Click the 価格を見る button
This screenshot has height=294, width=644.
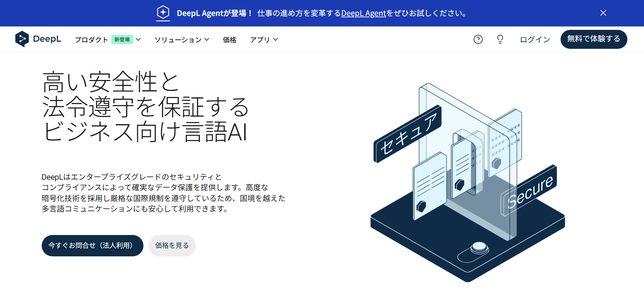[x=172, y=246]
